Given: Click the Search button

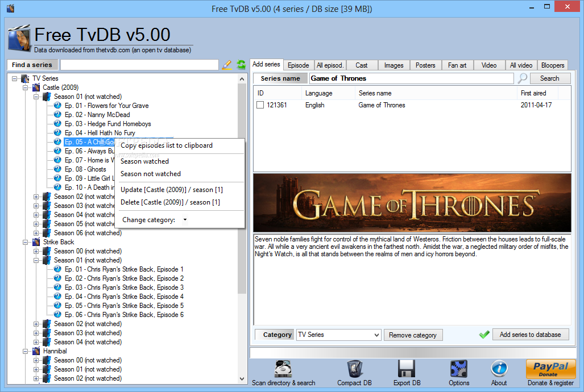Looking at the screenshot, I should click(550, 78).
